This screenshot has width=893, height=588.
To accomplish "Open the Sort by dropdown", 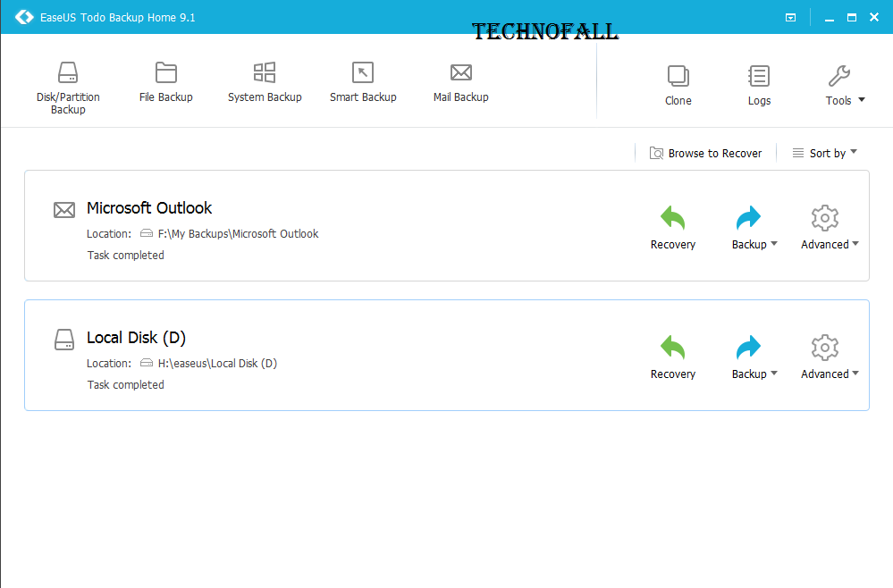I will [x=825, y=153].
